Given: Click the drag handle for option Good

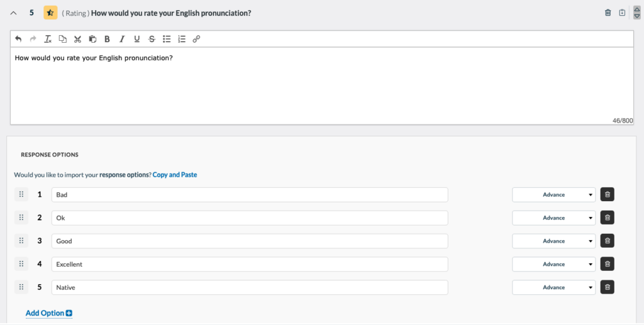Looking at the screenshot, I should point(21,241).
